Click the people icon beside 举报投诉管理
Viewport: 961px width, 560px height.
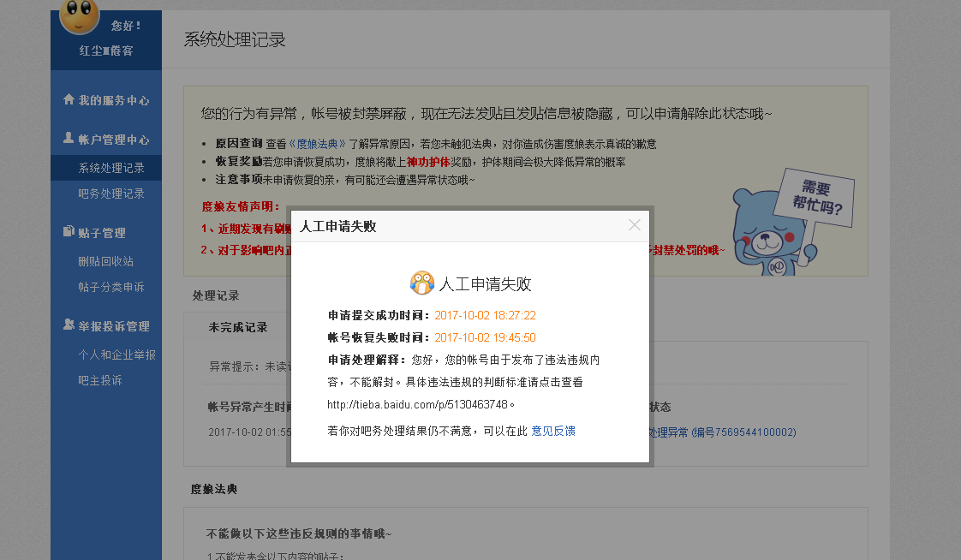pyautogui.click(x=69, y=325)
